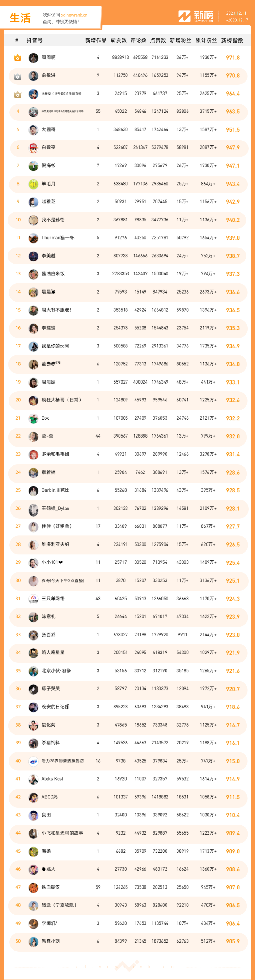This screenshot has width=255, height=980.
Task: Click the 新增粉丝 column header
Action: point(181,41)
